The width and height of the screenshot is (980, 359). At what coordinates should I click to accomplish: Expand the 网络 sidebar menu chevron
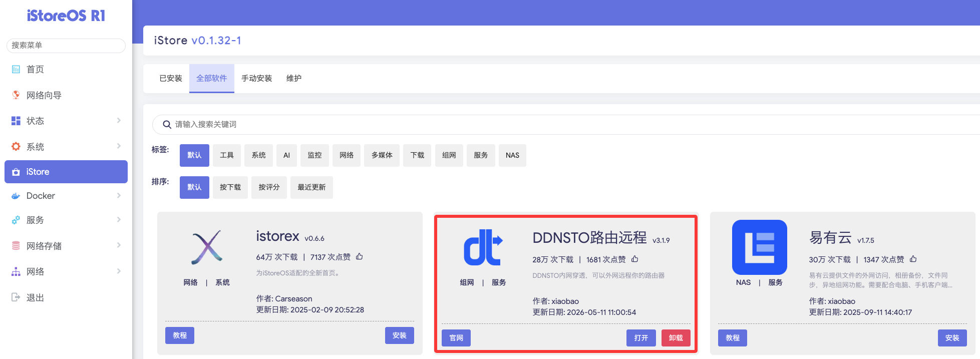(119, 271)
